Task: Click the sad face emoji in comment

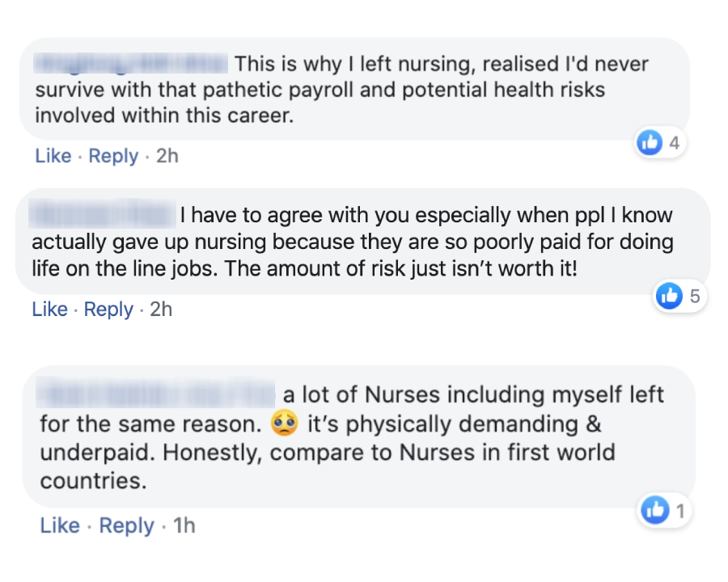Action: 282,423
